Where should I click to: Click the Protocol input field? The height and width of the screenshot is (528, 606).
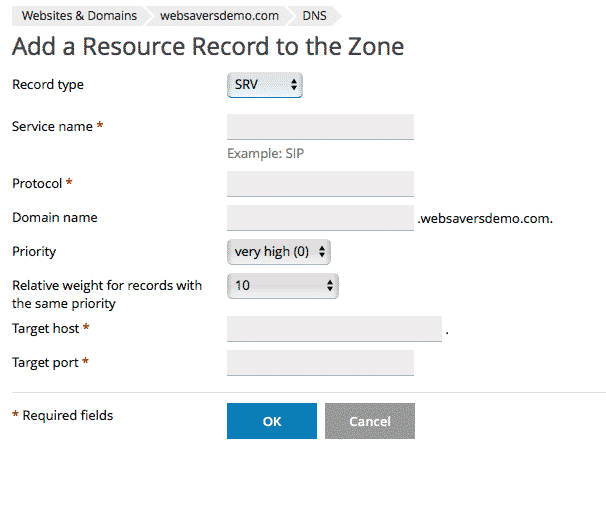tap(320, 184)
